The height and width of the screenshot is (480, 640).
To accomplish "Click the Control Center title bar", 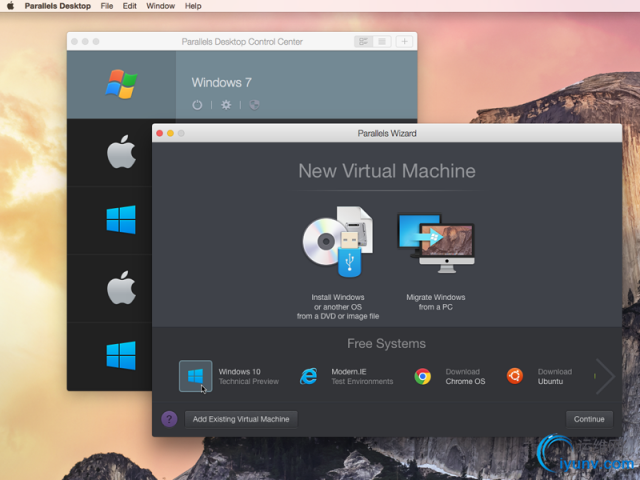I will 242,42.
